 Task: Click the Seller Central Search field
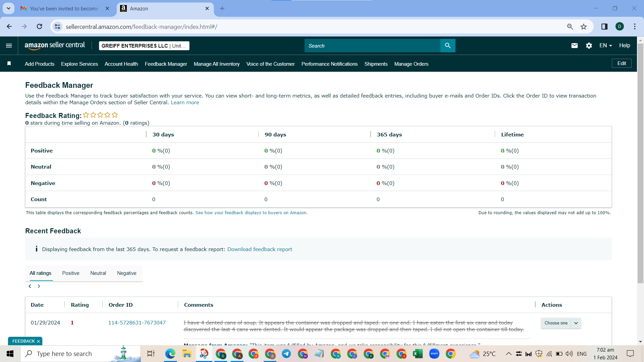pos(372,46)
